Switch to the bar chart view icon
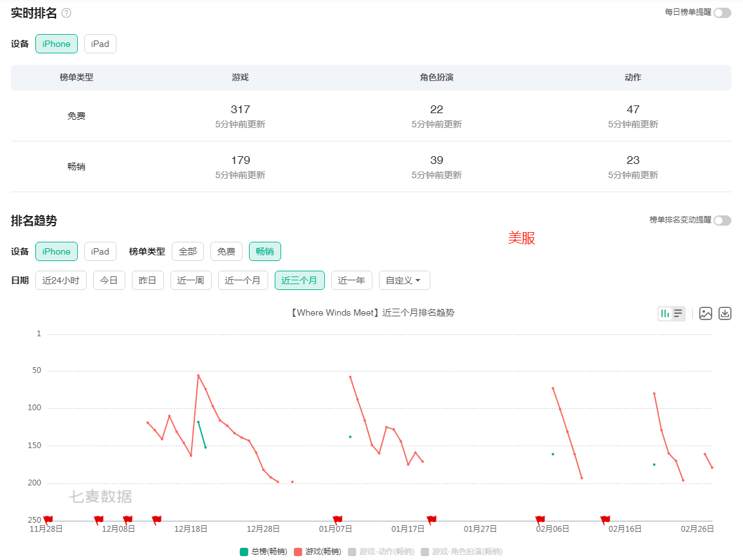This screenshot has width=743, height=560. (x=665, y=314)
